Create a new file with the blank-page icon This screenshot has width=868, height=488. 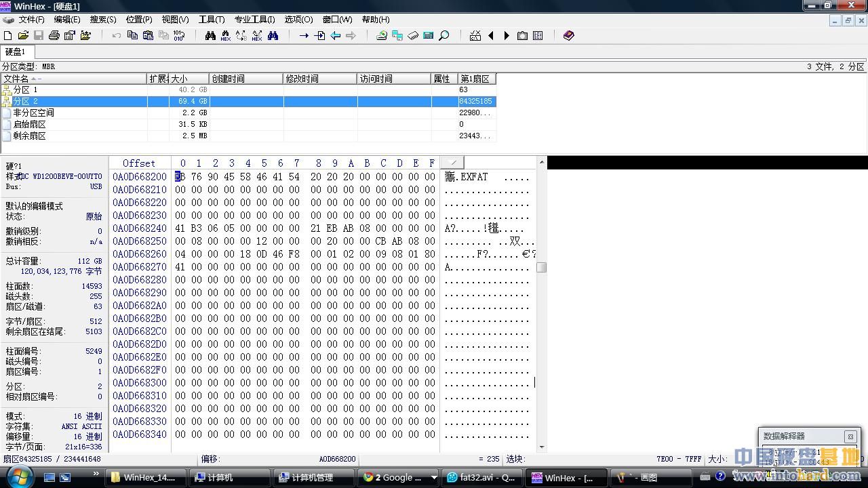coord(8,35)
